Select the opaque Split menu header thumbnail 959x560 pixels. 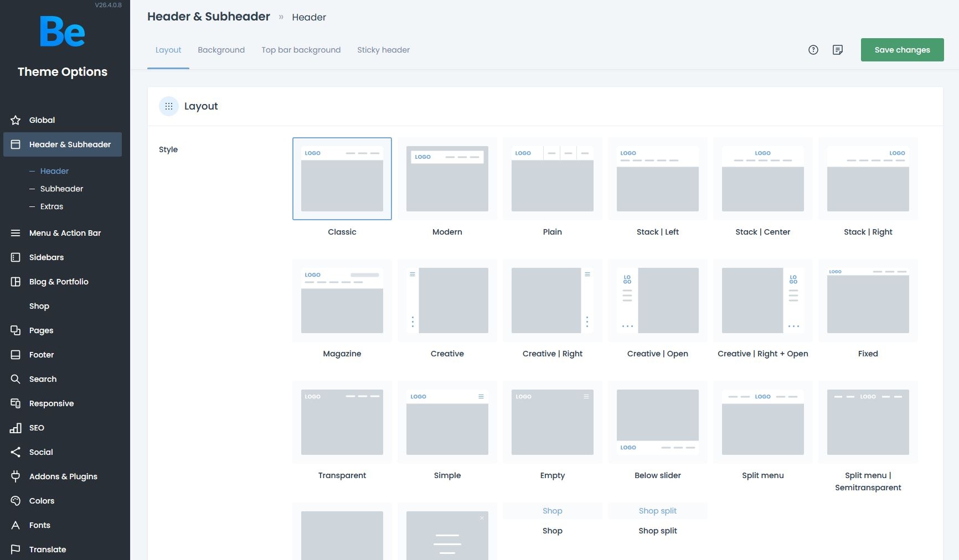point(763,422)
